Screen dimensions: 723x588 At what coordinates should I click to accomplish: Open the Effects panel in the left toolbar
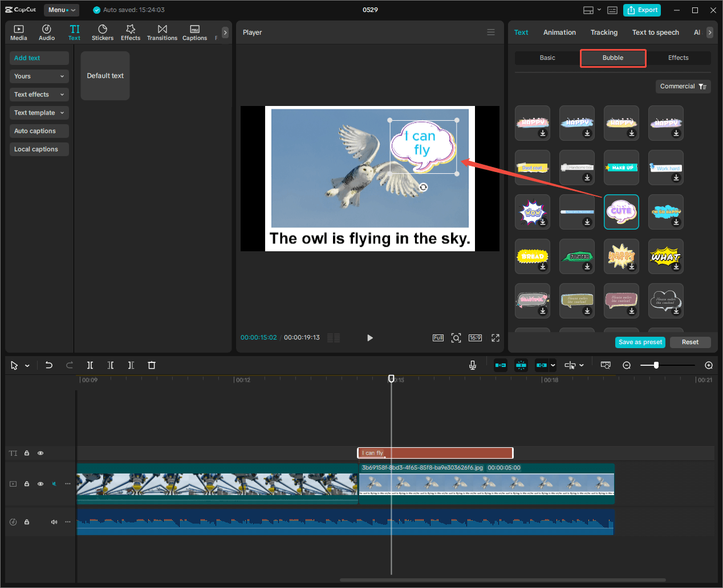131,32
